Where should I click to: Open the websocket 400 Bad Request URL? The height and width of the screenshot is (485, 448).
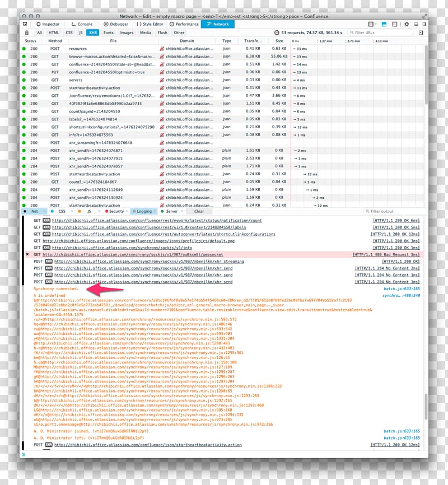coord(133,255)
